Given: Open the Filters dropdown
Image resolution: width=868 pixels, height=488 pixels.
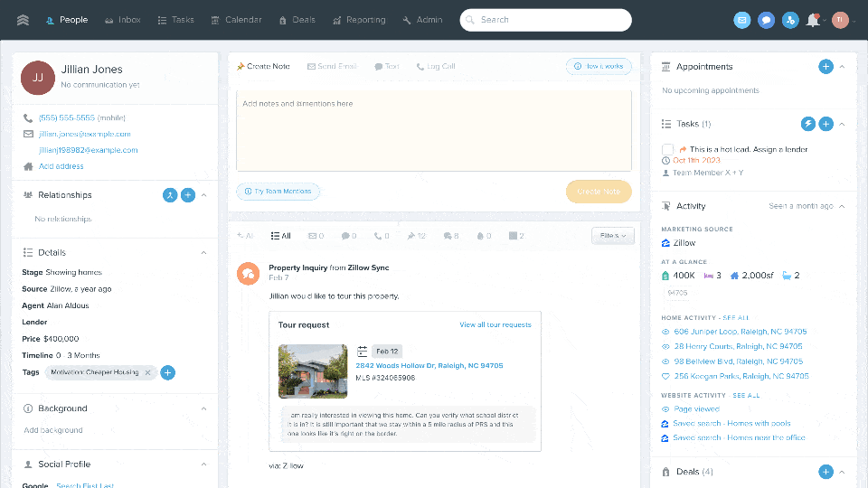Looking at the screenshot, I should 613,236.
